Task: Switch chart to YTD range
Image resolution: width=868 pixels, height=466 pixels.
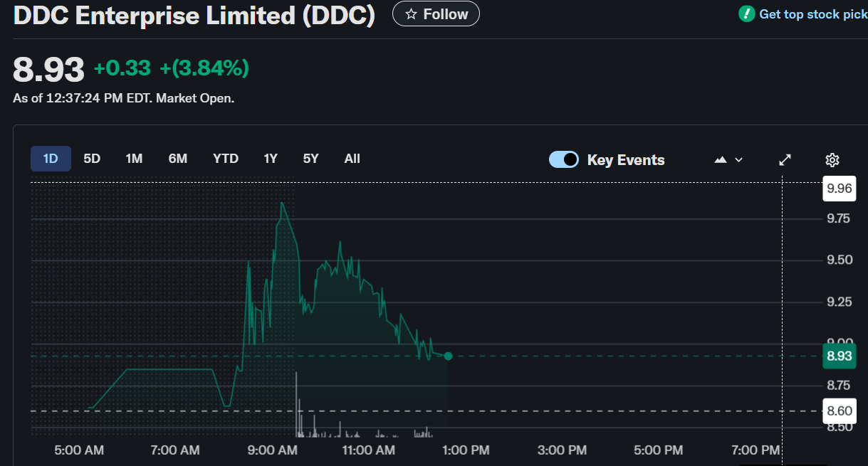Action: (x=226, y=159)
